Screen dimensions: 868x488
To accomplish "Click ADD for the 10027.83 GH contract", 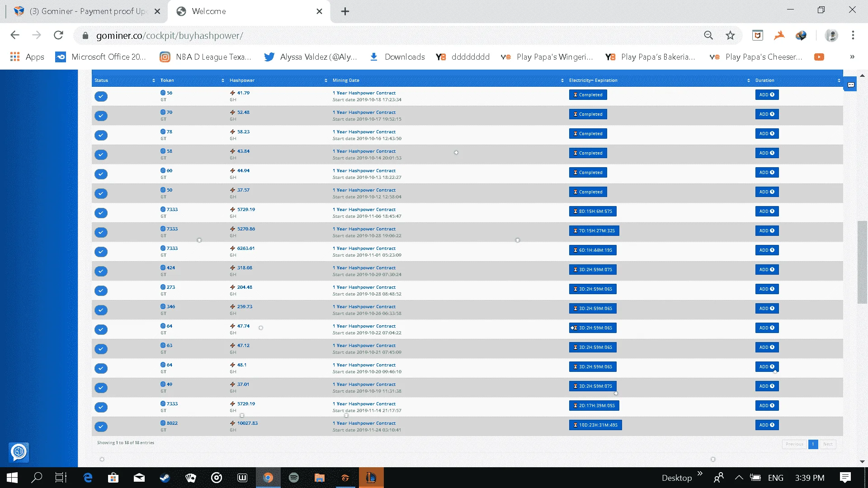I will (767, 425).
